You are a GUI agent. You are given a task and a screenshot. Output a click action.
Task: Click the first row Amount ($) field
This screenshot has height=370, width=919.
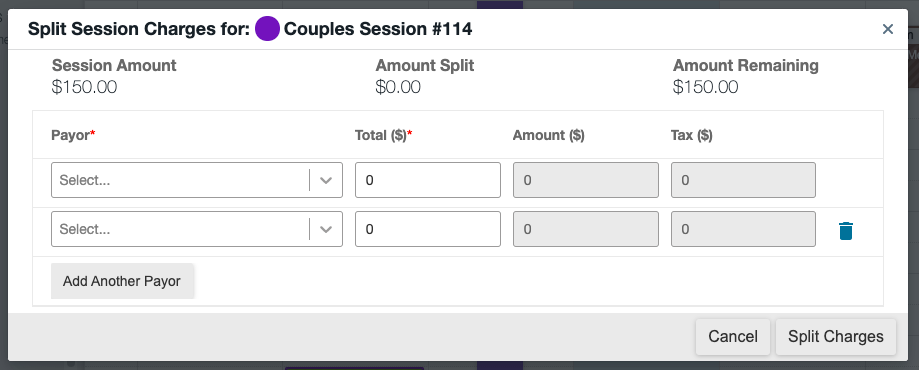[586, 180]
